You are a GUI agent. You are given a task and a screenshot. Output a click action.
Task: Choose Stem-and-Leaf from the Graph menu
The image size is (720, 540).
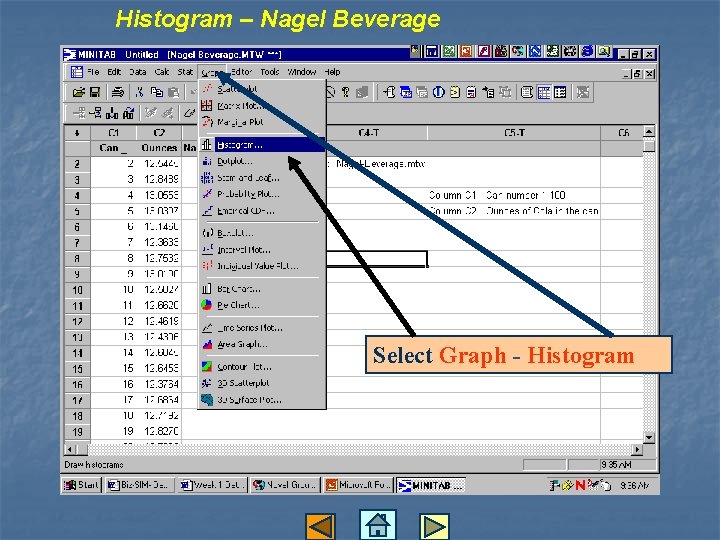pyautogui.click(x=262, y=178)
